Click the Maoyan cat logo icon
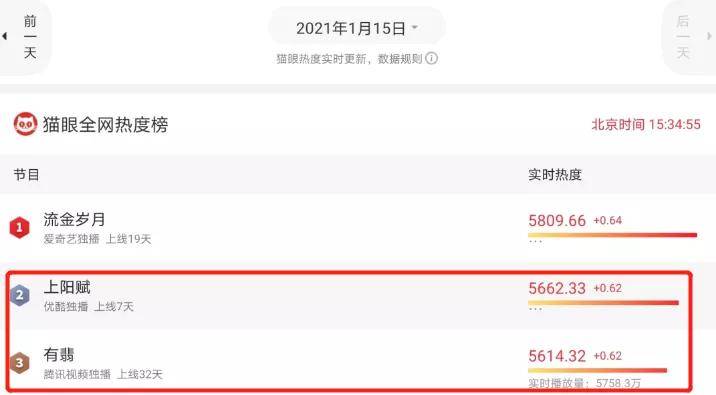Screen dimensions: 716x395 25,124
